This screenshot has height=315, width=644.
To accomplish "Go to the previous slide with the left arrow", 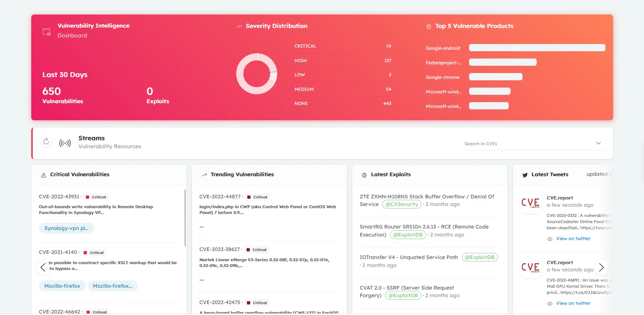I will pos(43,267).
